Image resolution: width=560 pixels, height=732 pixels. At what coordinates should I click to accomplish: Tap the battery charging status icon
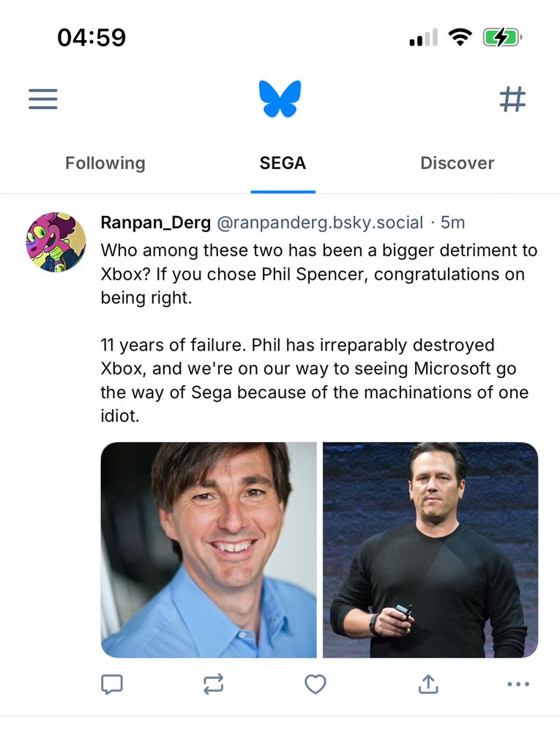coord(501,37)
